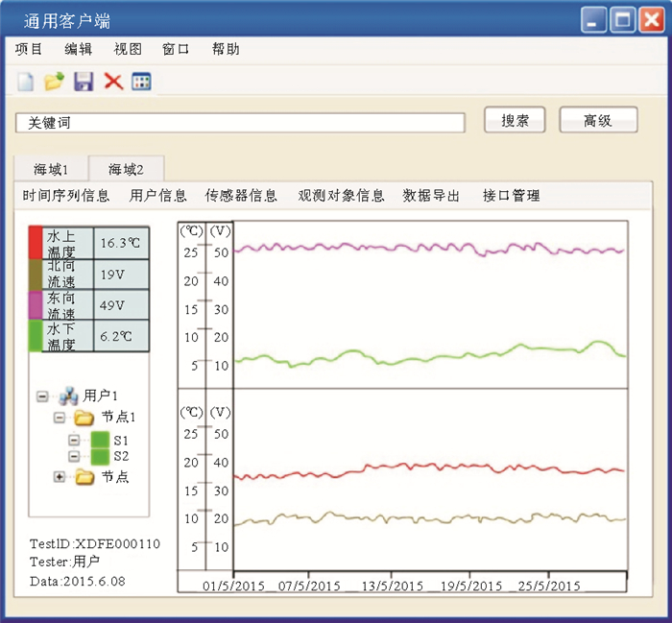Click the Data:2015.6.08 text

point(78,581)
